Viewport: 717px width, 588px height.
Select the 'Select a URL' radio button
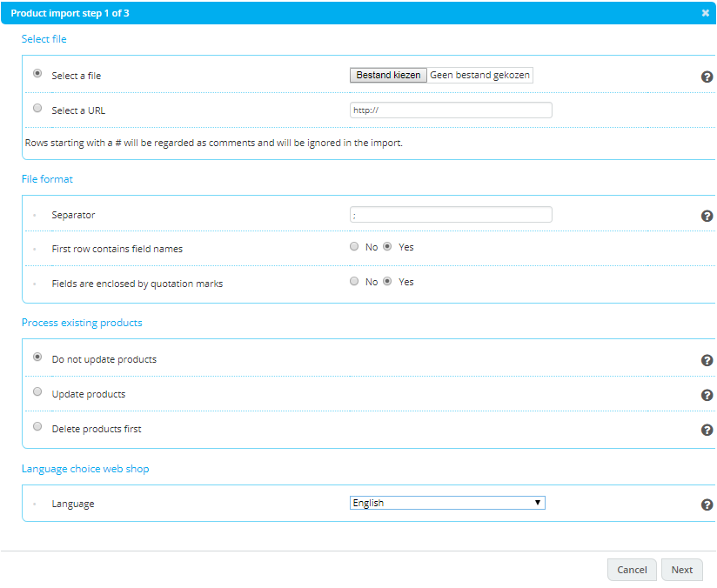click(x=37, y=108)
